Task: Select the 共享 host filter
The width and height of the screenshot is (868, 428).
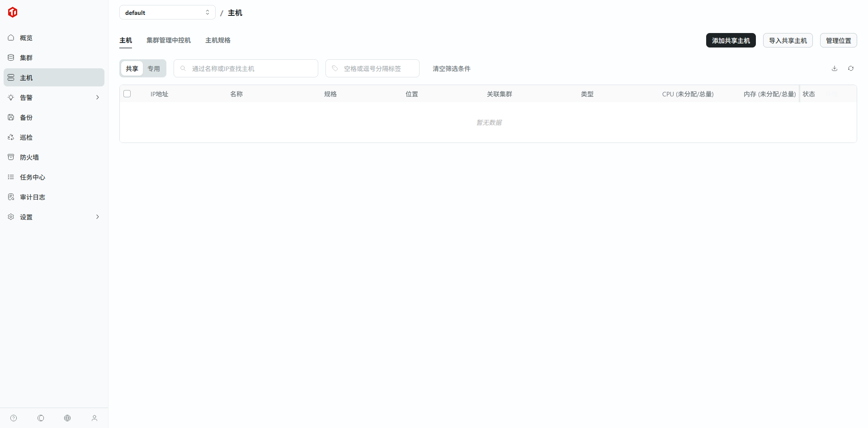Action: pyautogui.click(x=132, y=69)
